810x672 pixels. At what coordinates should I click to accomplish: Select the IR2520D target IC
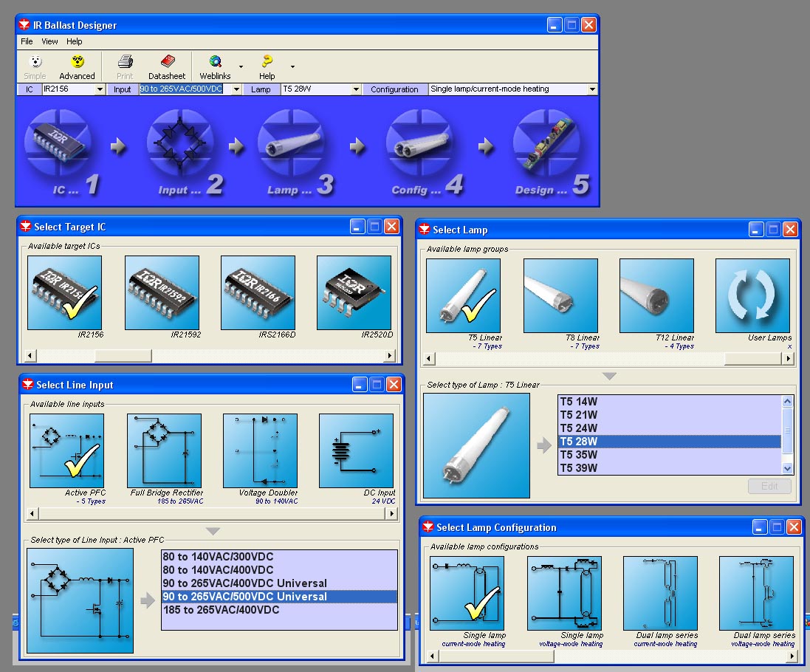coord(354,292)
